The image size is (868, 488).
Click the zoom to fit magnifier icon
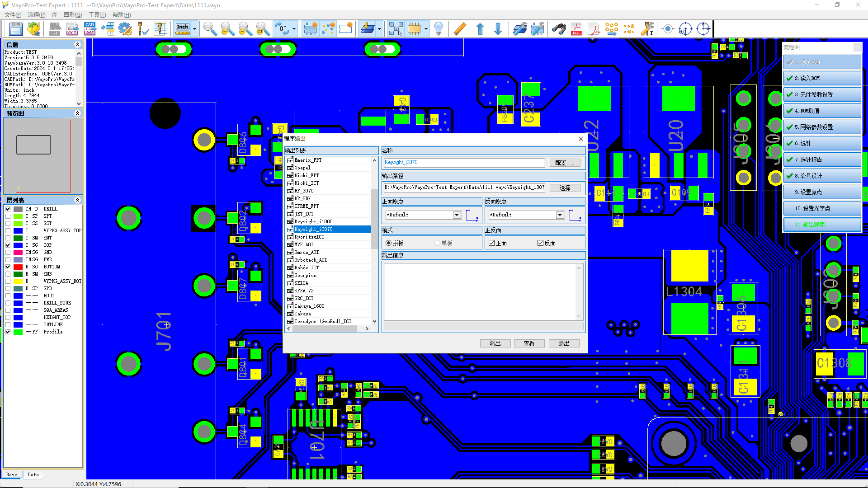point(263,29)
